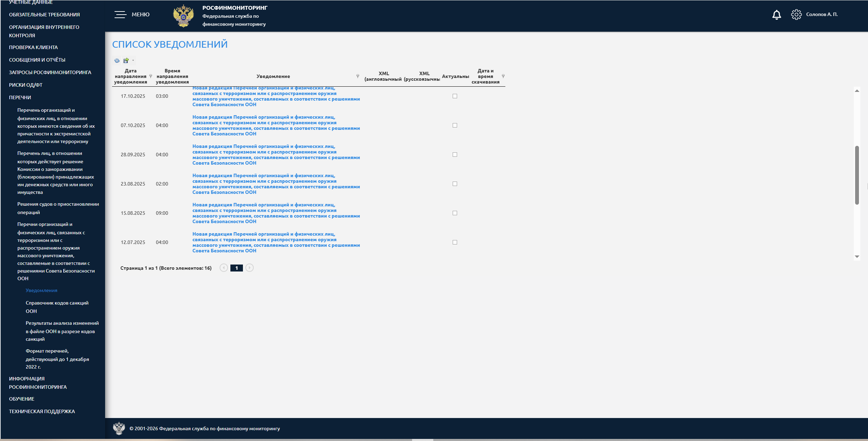Click the export table icon
The height and width of the screenshot is (441, 868).
(126, 61)
